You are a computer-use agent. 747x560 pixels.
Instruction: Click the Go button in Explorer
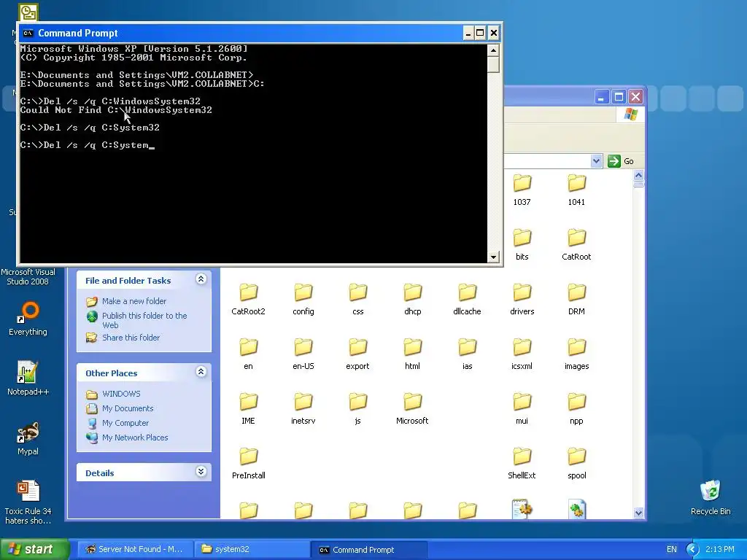pyautogui.click(x=622, y=161)
